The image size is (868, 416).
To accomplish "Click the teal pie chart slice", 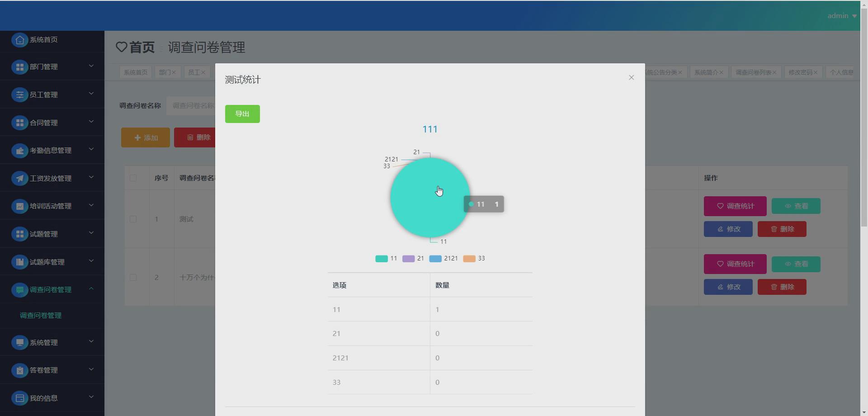I will click(x=430, y=198).
